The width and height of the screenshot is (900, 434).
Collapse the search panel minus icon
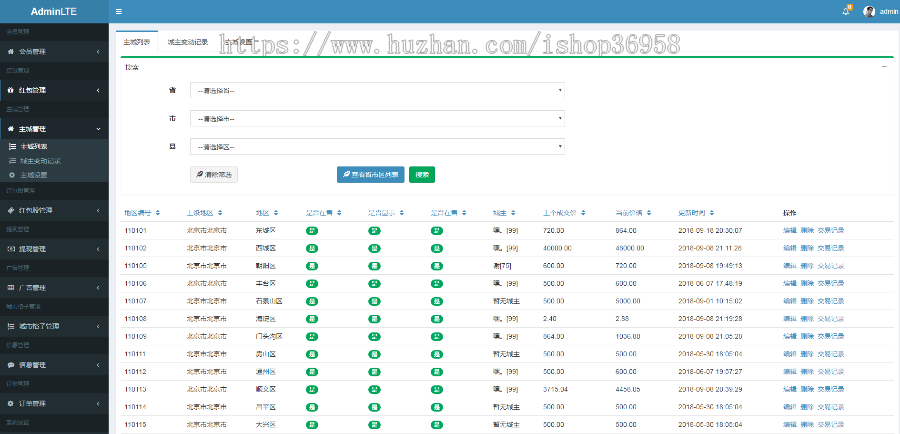click(883, 67)
